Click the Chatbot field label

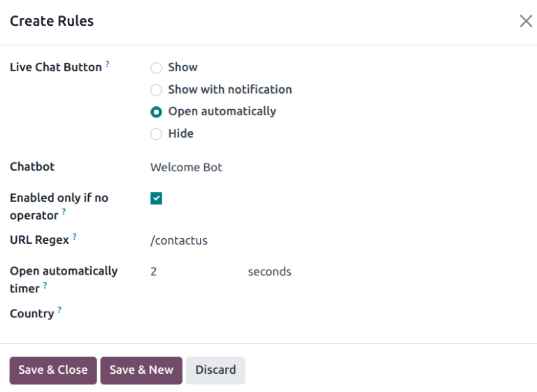[32, 167]
